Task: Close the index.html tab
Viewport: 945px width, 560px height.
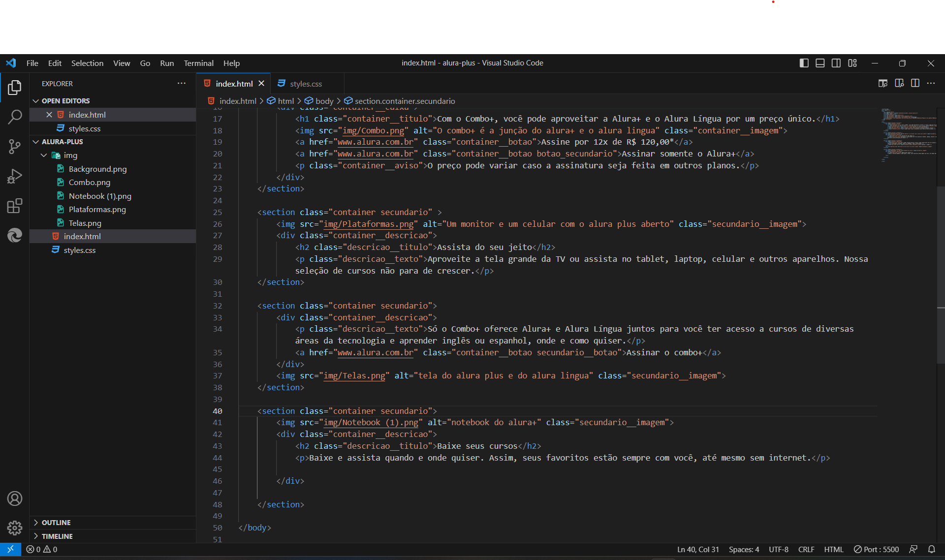Action: tap(261, 84)
